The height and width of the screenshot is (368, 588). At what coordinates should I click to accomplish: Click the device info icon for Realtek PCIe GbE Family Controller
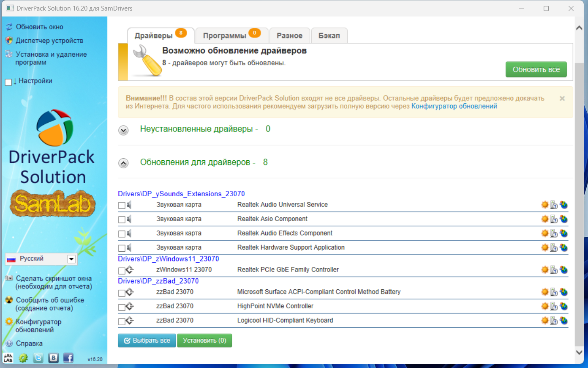click(x=554, y=270)
